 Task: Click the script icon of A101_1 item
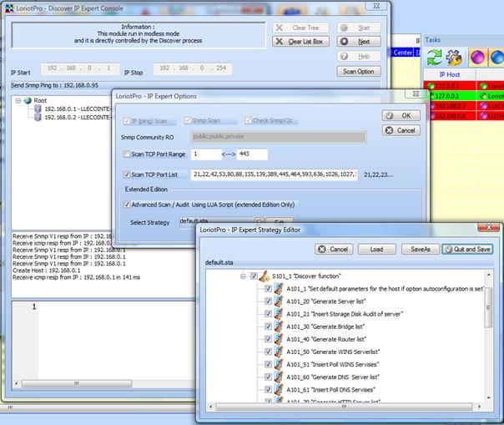coord(279,289)
